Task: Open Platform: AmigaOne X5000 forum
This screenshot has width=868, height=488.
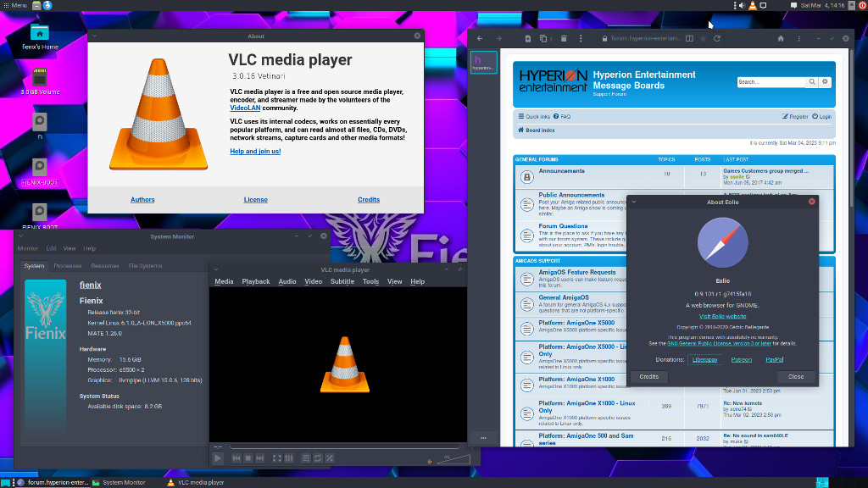Action: click(576, 323)
